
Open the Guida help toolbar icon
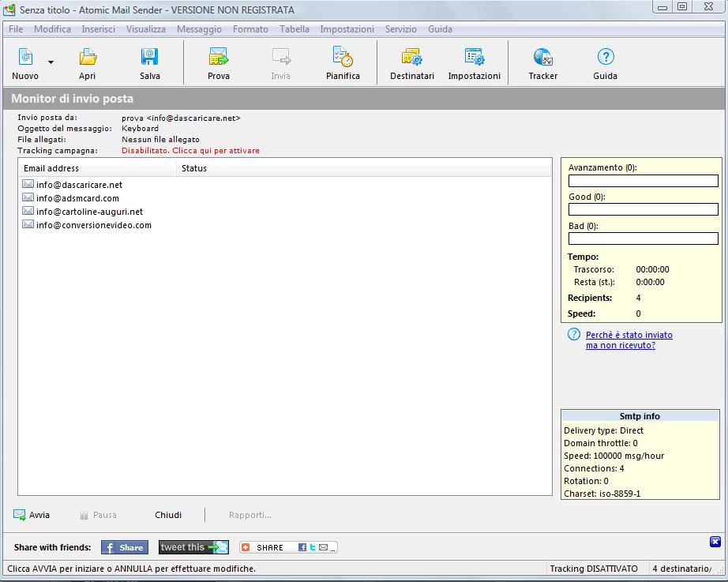[606, 57]
